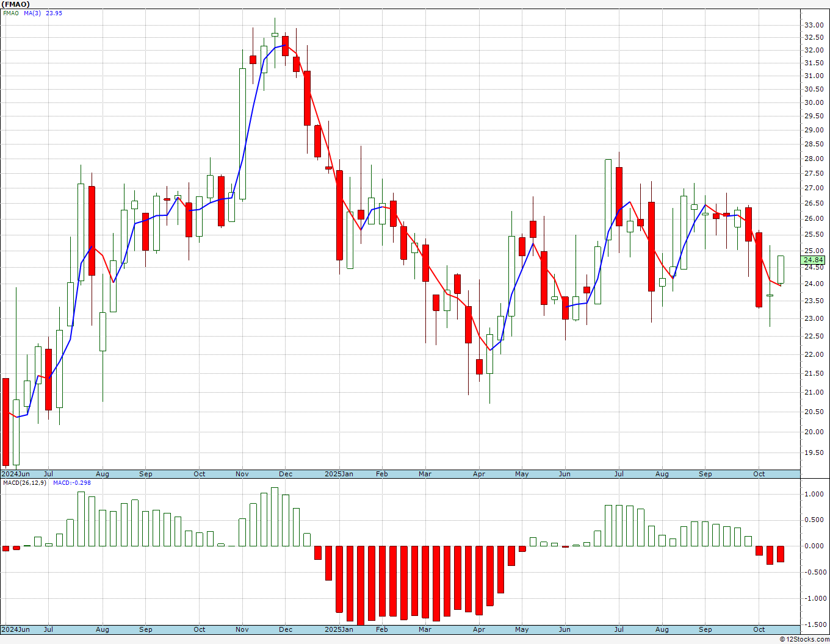The image size is (830, 644).
Task: Click the "30.00" price axis label
Action: coord(814,102)
